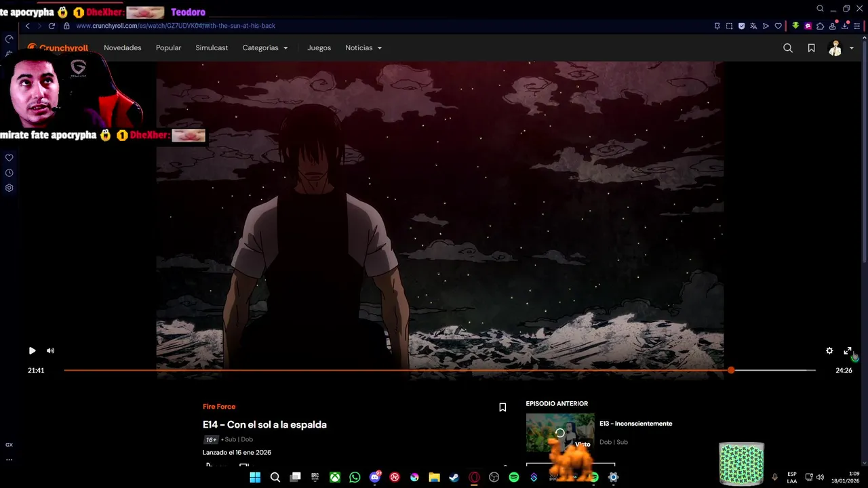This screenshot has width=868, height=488.
Task: Mute the video player volume
Action: [50, 350]
